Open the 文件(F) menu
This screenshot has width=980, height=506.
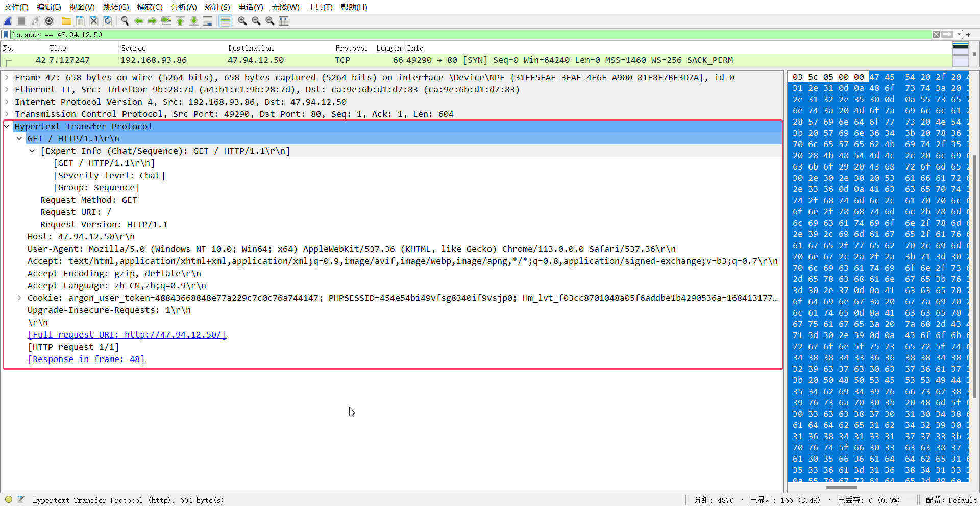16,7
